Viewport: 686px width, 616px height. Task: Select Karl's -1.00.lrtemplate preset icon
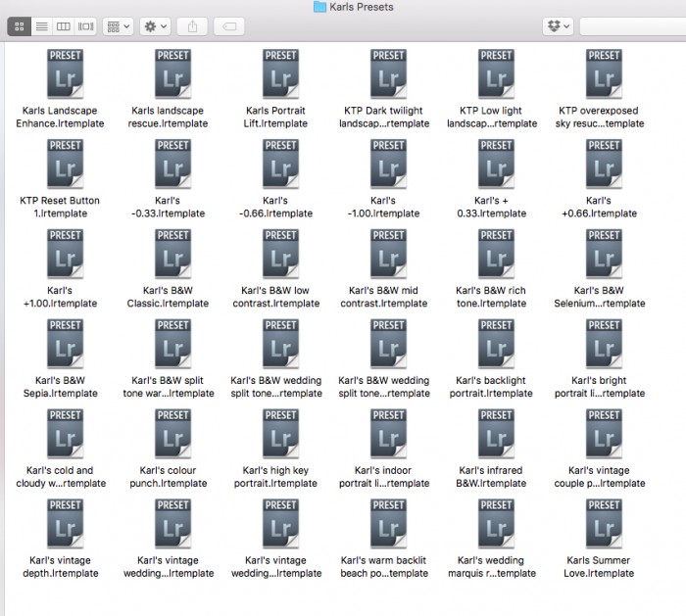[x=388, y=164]
